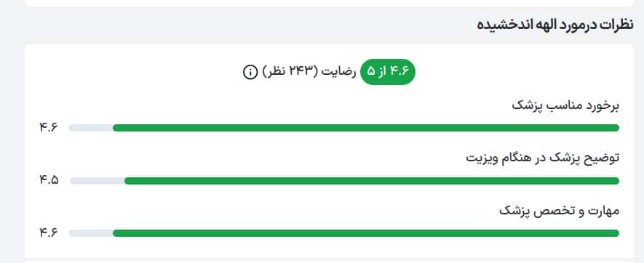The image size is (644, 263).
Task: Click the word رضایت next to the rating badge
Action: (x=338, y=72)
